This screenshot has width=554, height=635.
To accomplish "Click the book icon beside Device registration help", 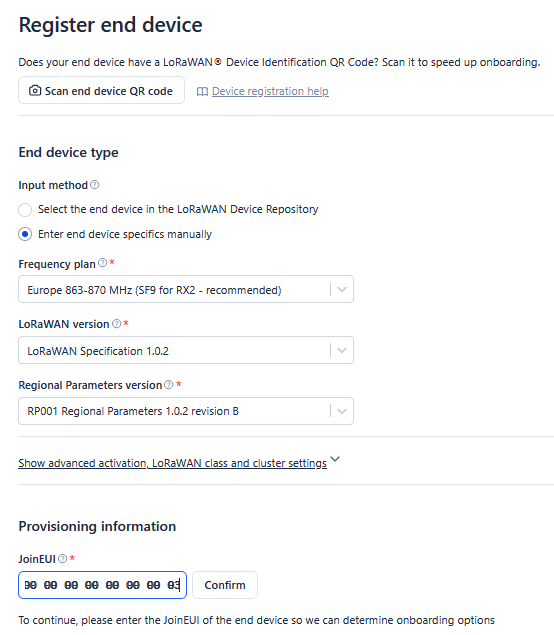I will [x=202, y=92].
